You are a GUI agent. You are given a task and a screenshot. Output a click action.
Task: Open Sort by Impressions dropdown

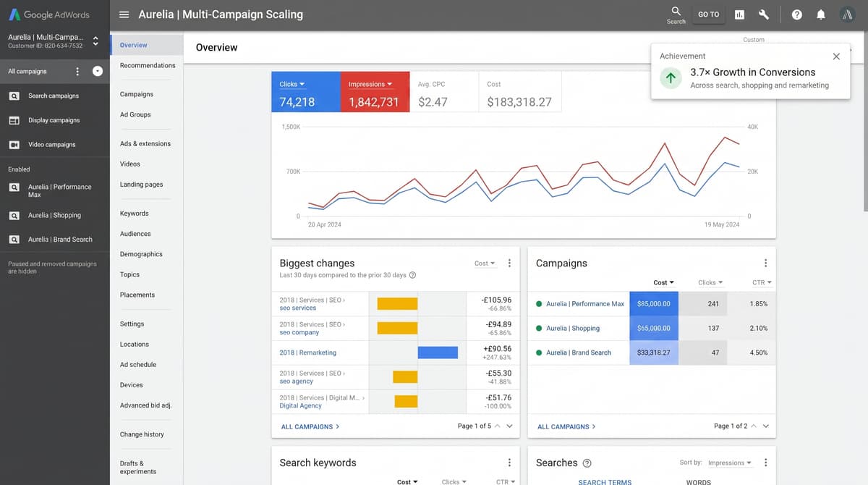point(729,463)
